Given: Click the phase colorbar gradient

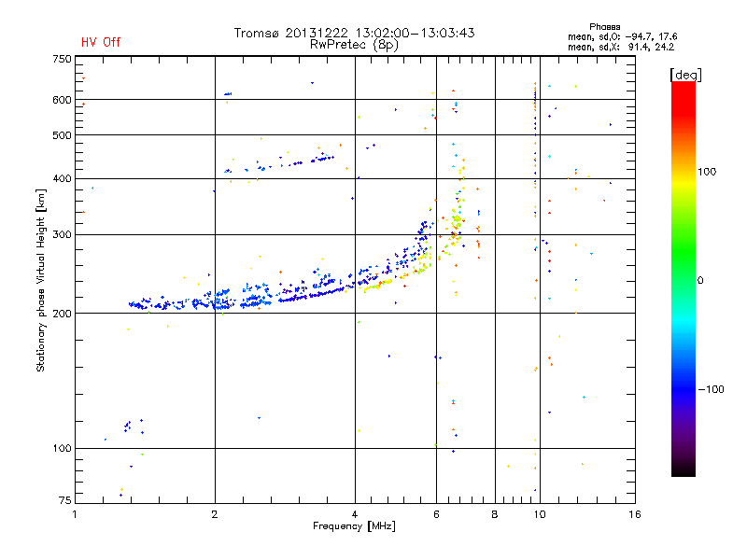Looking at the screenshot, I should 684,279.
